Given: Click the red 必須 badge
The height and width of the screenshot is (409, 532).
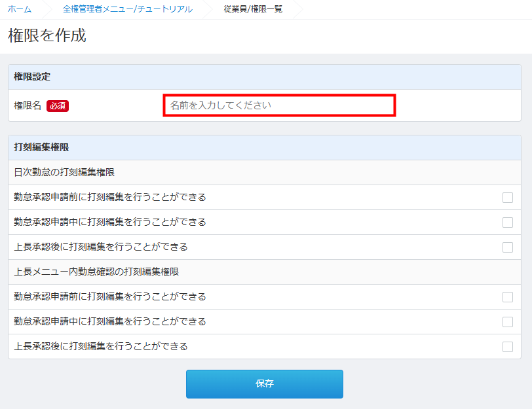Looking at the screenshot, I should [x=58, y=106].
